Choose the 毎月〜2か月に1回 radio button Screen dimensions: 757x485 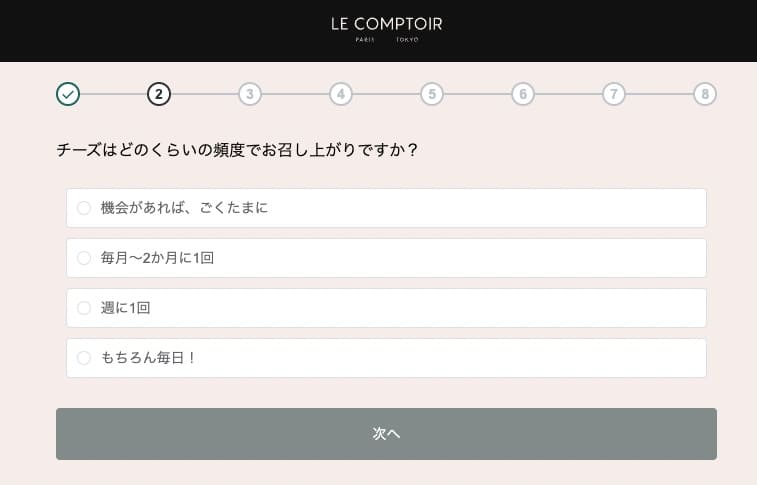(x=84, y=258)
